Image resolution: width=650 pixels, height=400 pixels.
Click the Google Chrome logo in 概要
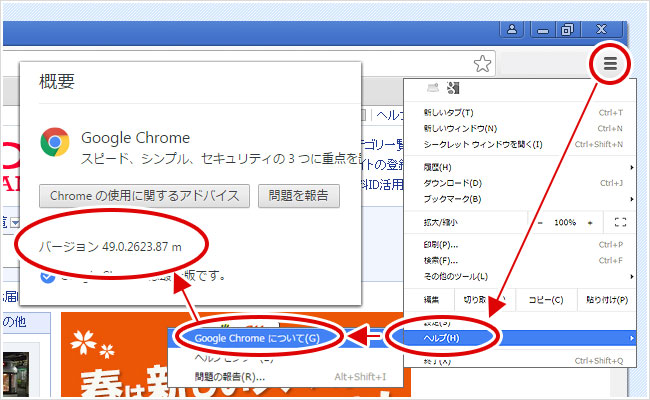[x=55, y=142]
